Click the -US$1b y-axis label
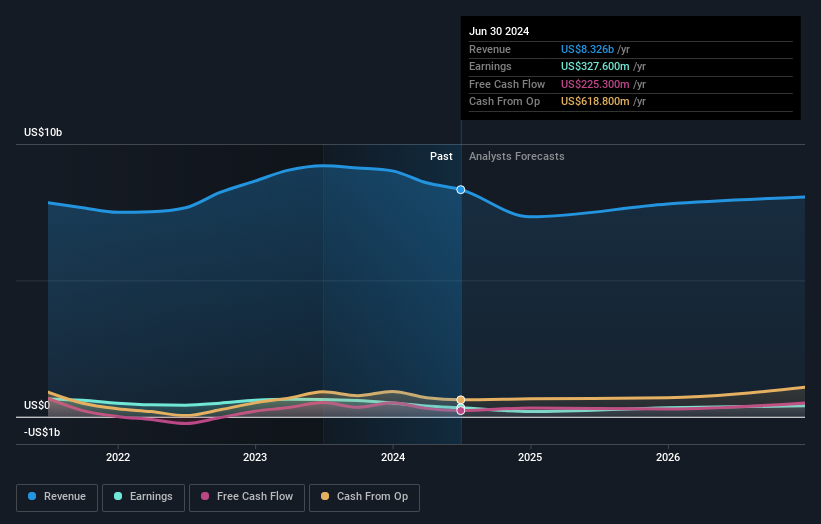 (42, 432)
